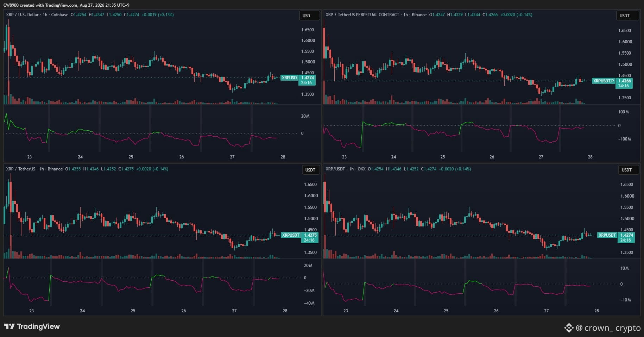Click the +0.0020 (+0.14%) change value on the OKX chart
The image size is (644, 337).
click(x=455, y=169)
